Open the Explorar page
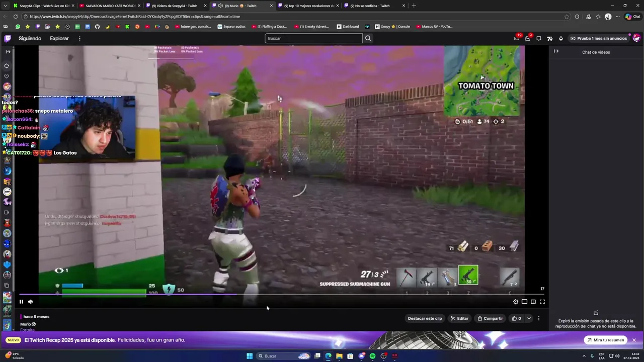 [x=59, y=38]
